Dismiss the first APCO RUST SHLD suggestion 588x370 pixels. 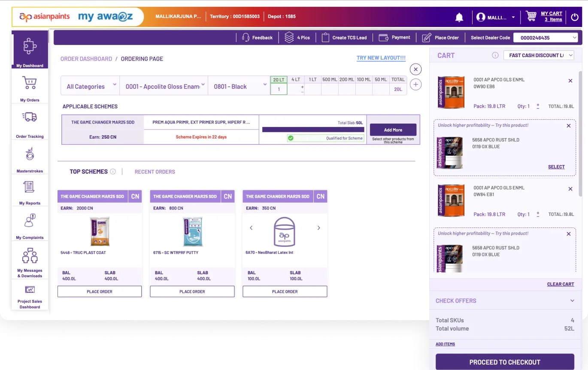tap(569, 126)
